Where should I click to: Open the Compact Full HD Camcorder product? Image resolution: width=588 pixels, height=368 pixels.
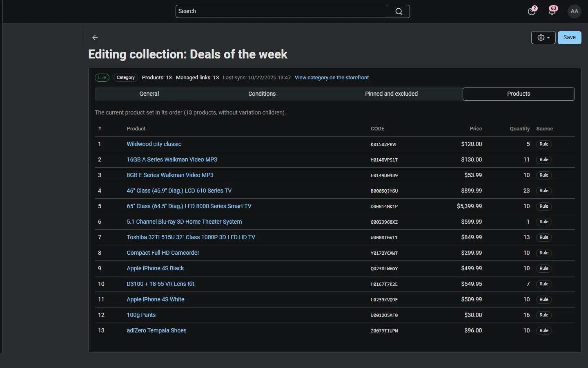163,253
